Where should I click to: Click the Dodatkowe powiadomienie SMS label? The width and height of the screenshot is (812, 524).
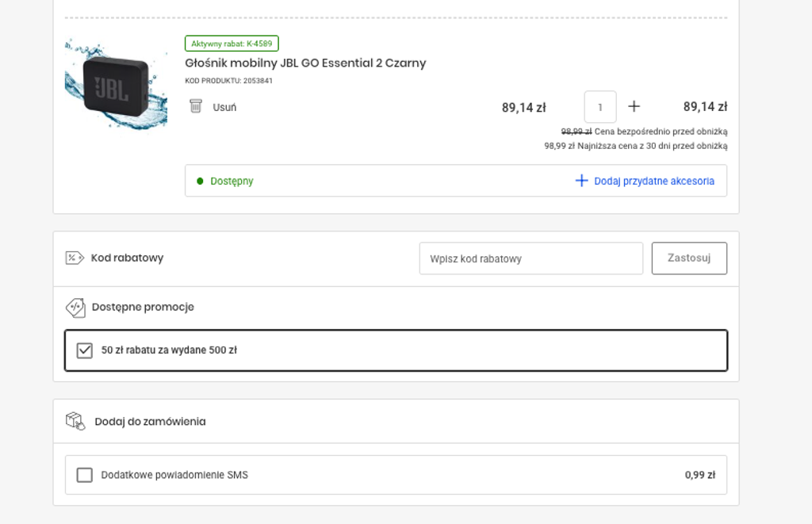coord(174,475)
